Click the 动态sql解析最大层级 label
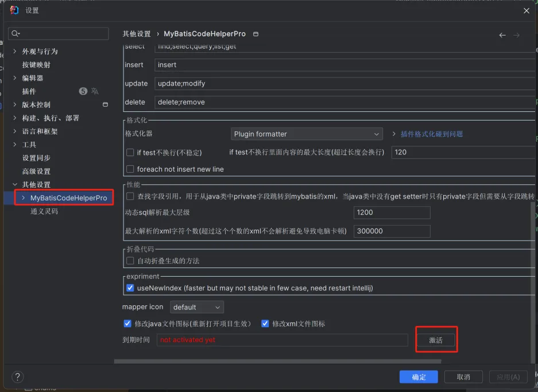Screen dimensions: 538x392 click(157, 212)
